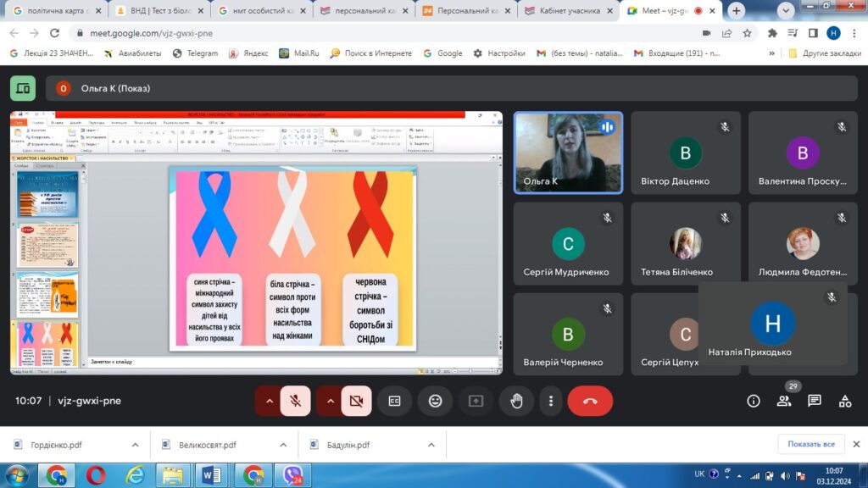Open the activities shapes icon
Screen dimensions: 868x488
845,401
